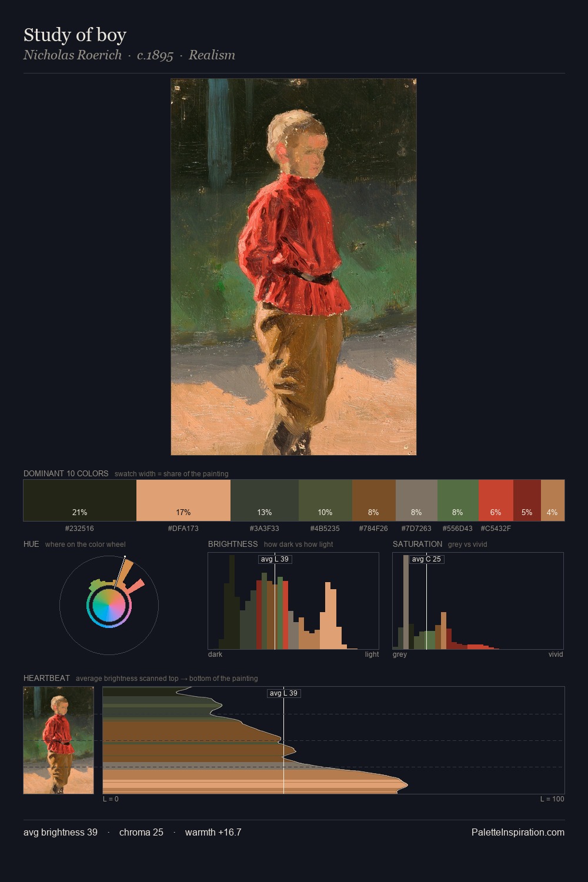
Task: Click the title 'Study of boy'
Action: point(75,35)
